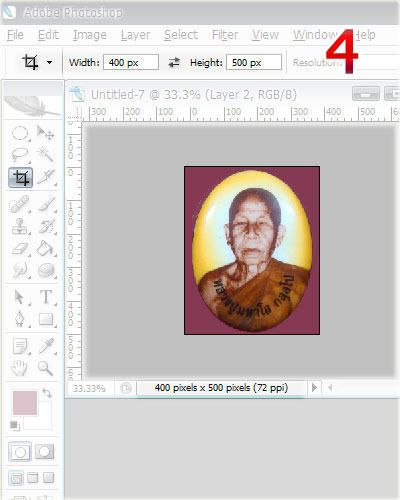Swap width and height values
Image resolution: width=400 pixels, height=500 pixels.
pyautogui.click(x=174, y=62)
